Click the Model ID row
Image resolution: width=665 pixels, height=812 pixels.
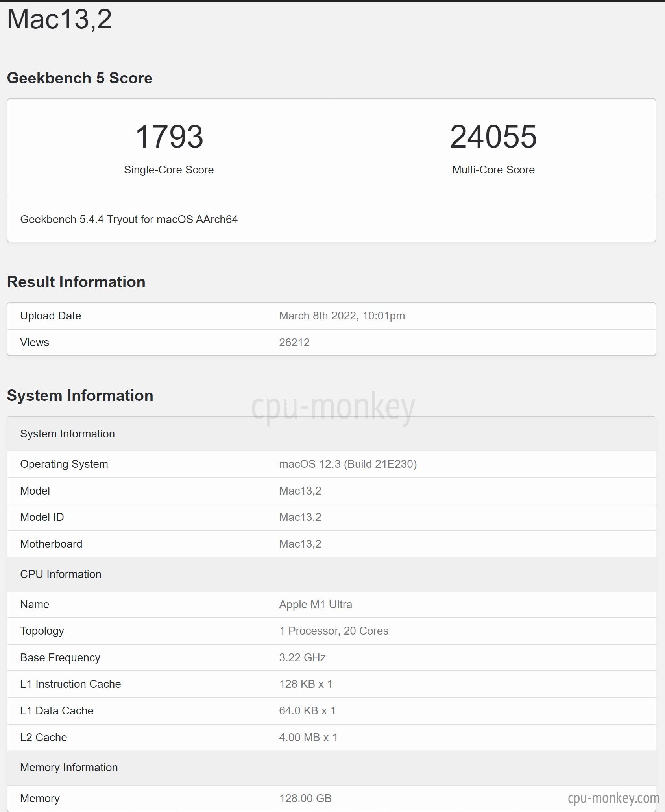coord(331,517)
